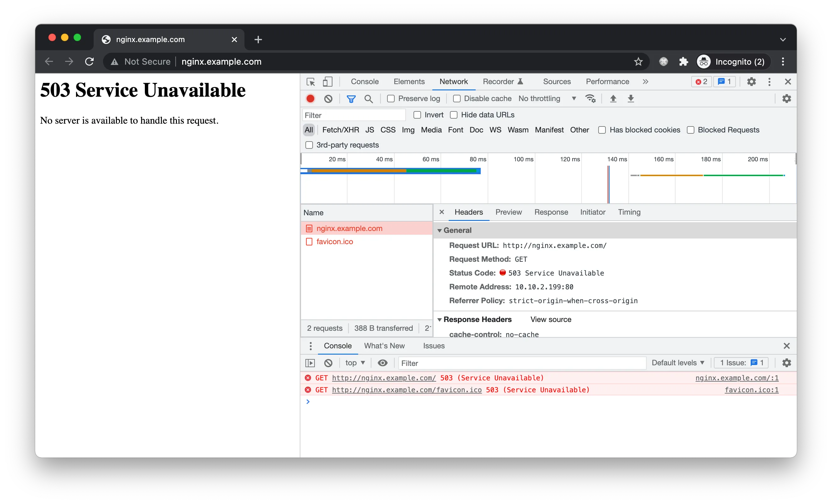The height and width of the screenshot is (504, 832).
Task: Click the record button in Network panel
Action: (310, 99)
